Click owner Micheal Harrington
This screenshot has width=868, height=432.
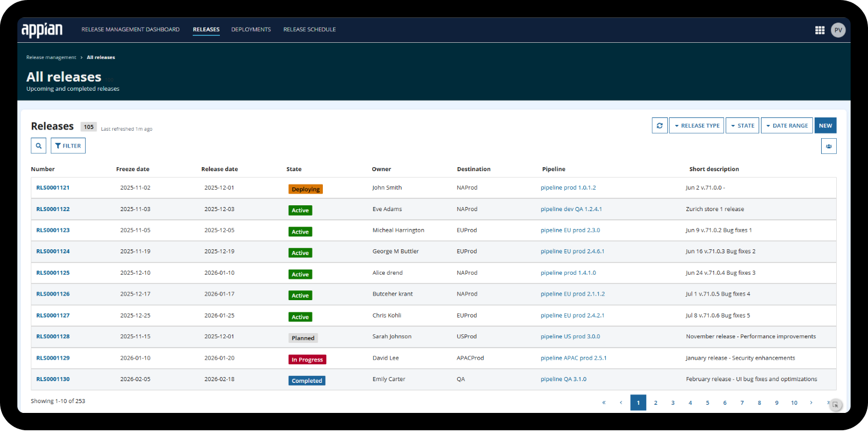pyautogui.click(x=398, y=230)
